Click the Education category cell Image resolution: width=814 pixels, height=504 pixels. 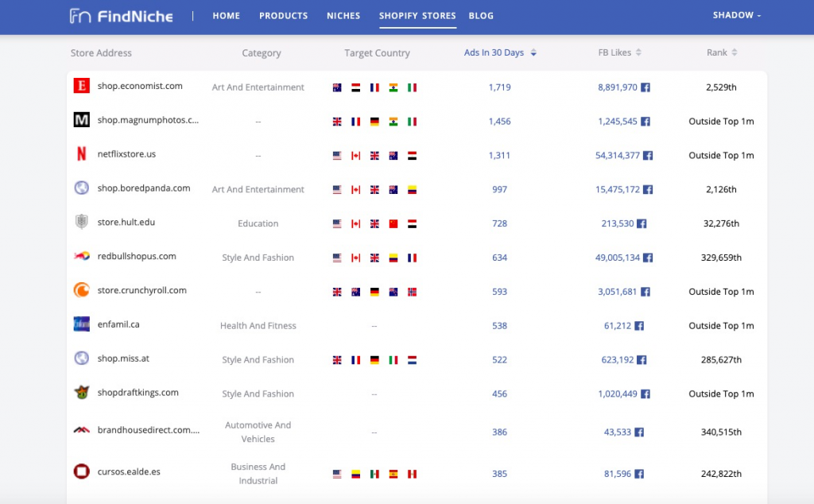pos(258,223)
